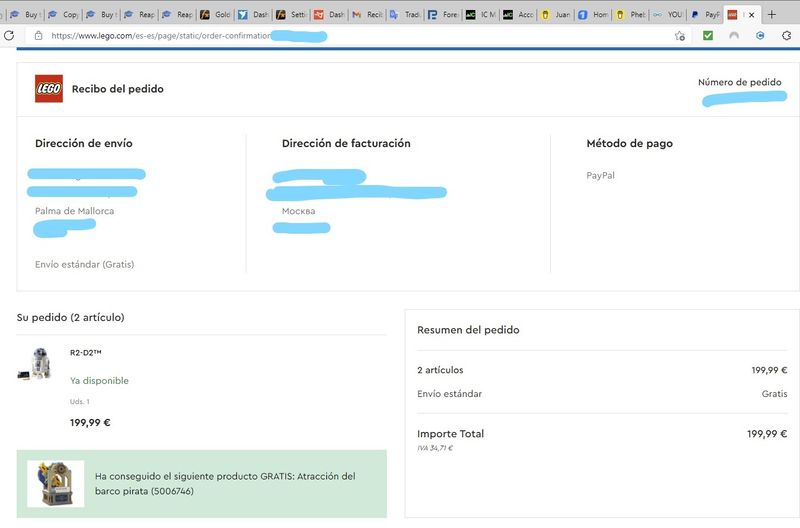Click the green checkmark extension icon
800x528 pixels.
point(708,35)
